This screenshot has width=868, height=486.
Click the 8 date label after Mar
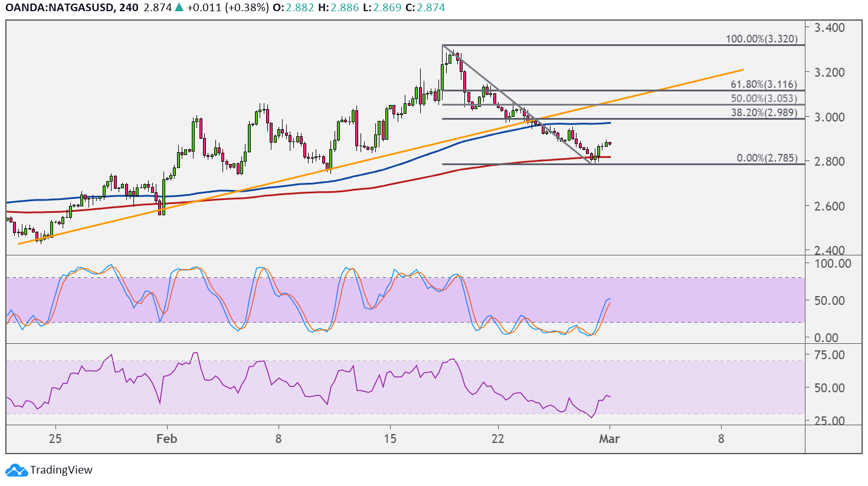(x=721, y=439)
